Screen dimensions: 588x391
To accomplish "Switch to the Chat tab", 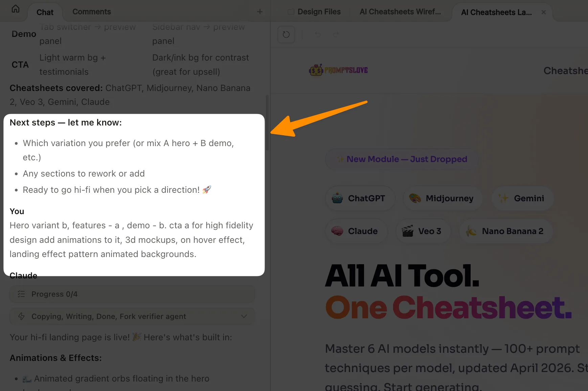I will point(45,12).
